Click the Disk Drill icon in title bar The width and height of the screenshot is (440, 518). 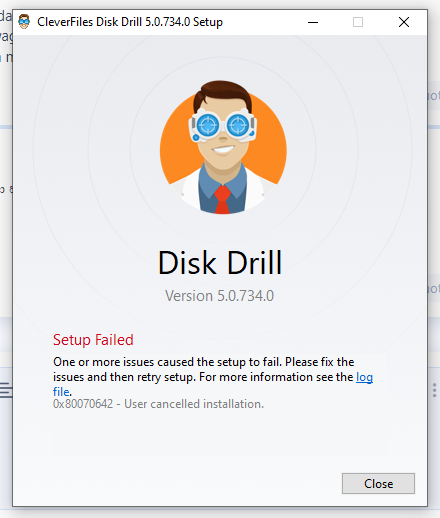click(24, 22)
